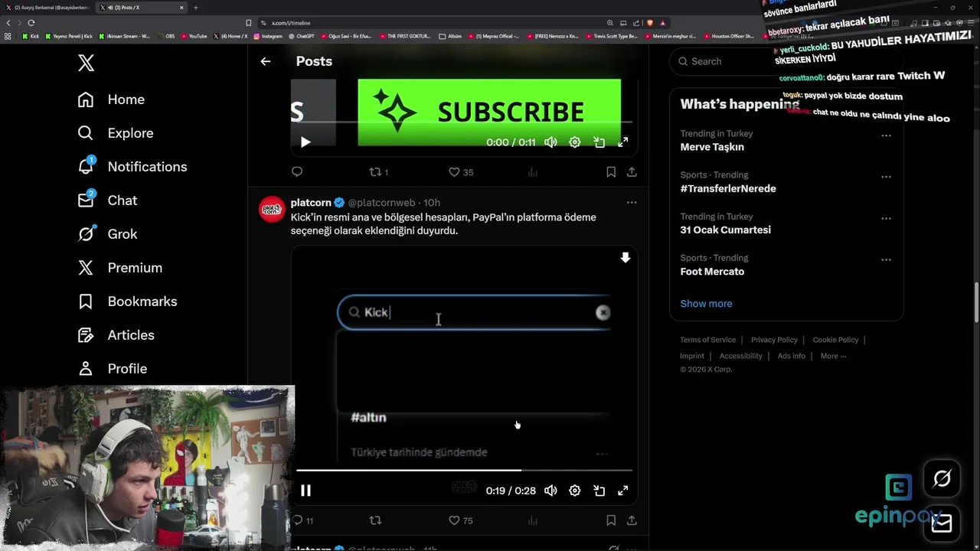Open trending hashtag #TransferlerNerede

tap(728, 188)
